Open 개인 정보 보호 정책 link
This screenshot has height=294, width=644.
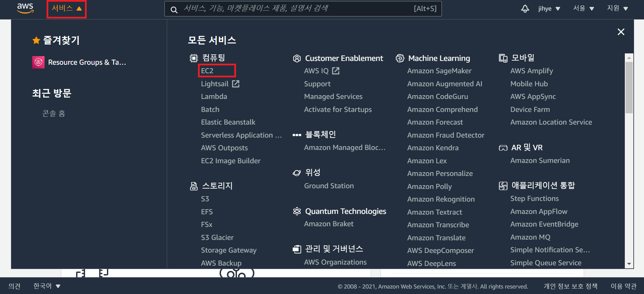pyautogui.click(x=570, y=286)
